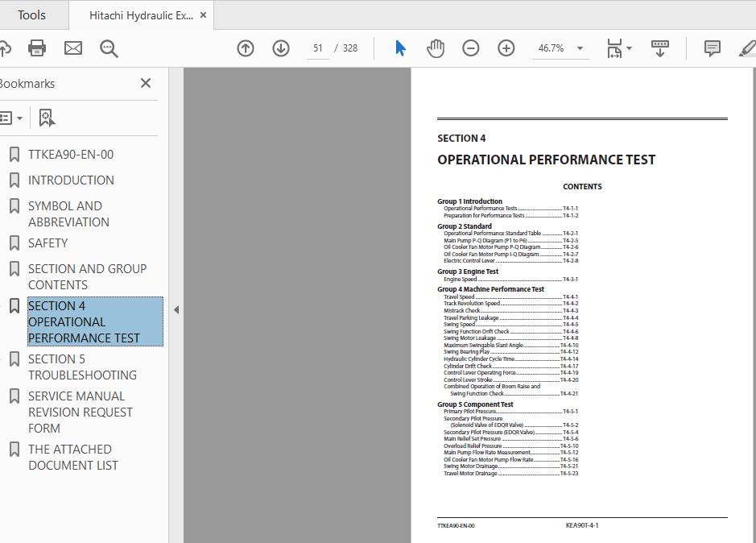Open the search tool
This screenshot has height=543, width=756.
[109, 48]
